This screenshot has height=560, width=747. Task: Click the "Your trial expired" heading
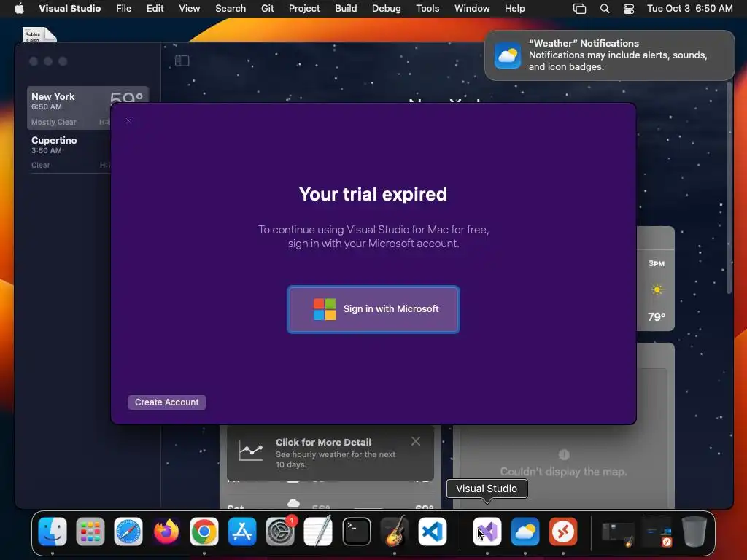coord(373,194)
